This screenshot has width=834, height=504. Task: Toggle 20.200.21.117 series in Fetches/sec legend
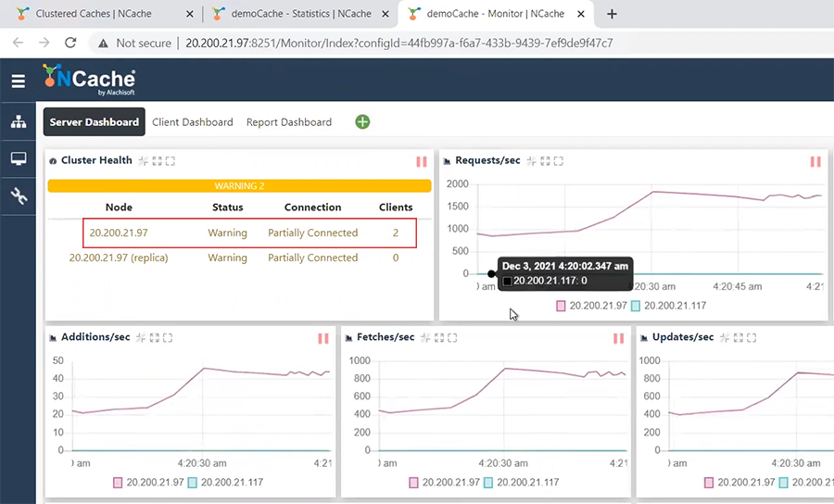coord(521,482)
